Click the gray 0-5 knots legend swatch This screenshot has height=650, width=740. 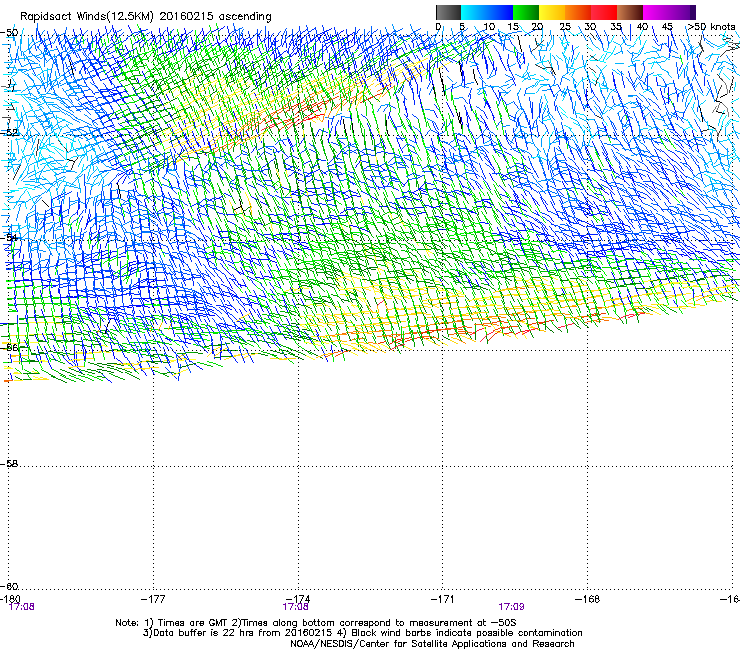448,12
